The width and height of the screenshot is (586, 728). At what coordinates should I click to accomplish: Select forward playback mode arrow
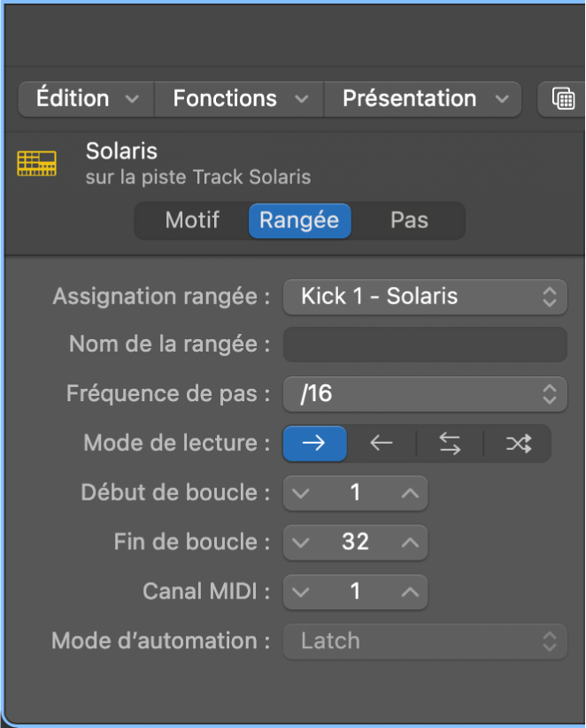pos(314,444)
